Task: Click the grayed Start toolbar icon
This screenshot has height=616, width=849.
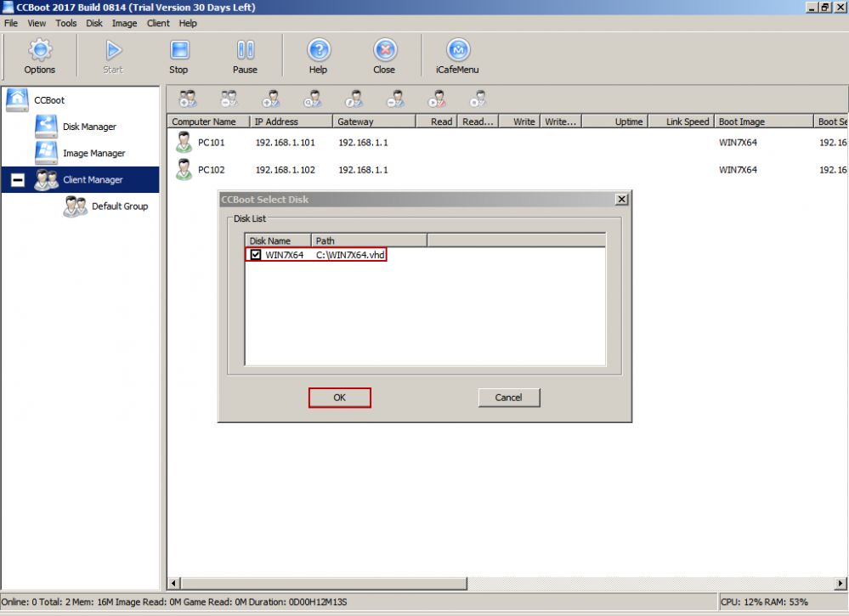Action: [x=113, y=50]
